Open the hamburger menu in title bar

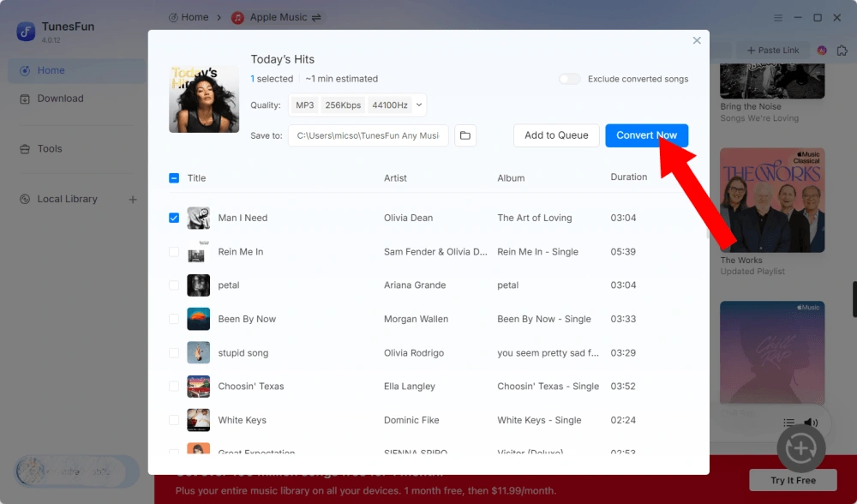click(778, 17)
